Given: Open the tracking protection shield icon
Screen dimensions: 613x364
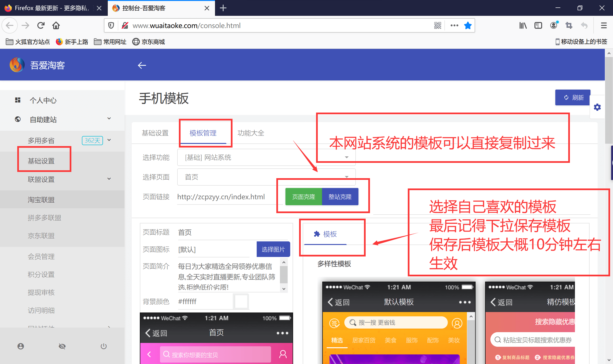Looking at the screenshot, I should click(111, 25).
